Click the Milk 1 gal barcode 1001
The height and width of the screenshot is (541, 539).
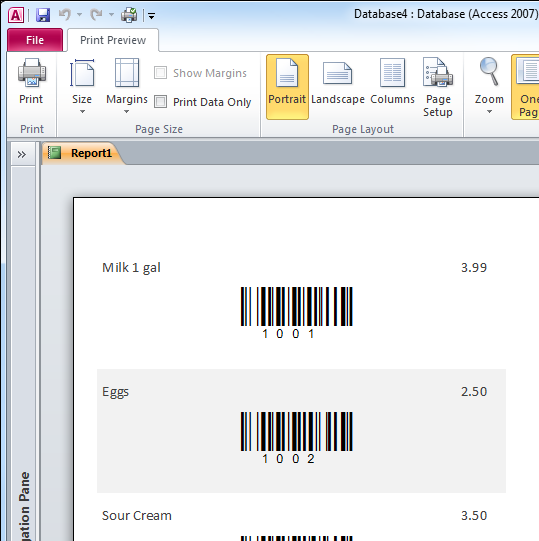[296, 312]
